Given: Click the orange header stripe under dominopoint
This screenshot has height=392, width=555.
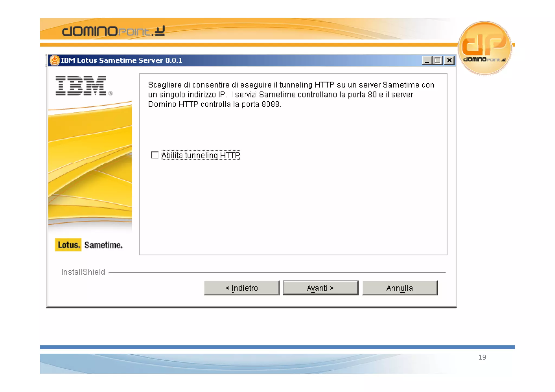Looking at the screenshot, I should [x=244, y=45].
